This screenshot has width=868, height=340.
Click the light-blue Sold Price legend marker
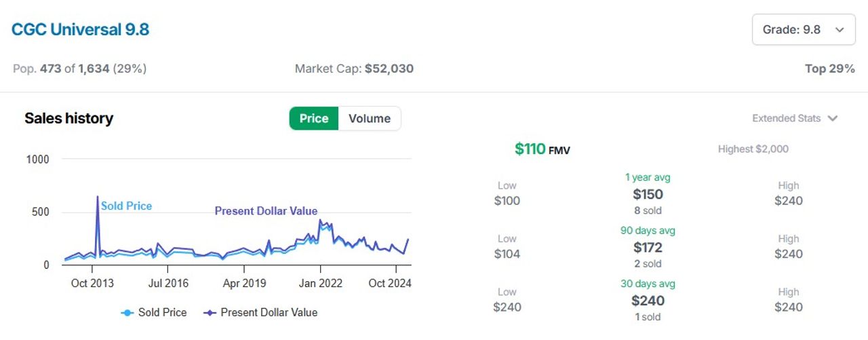(127, 313)
